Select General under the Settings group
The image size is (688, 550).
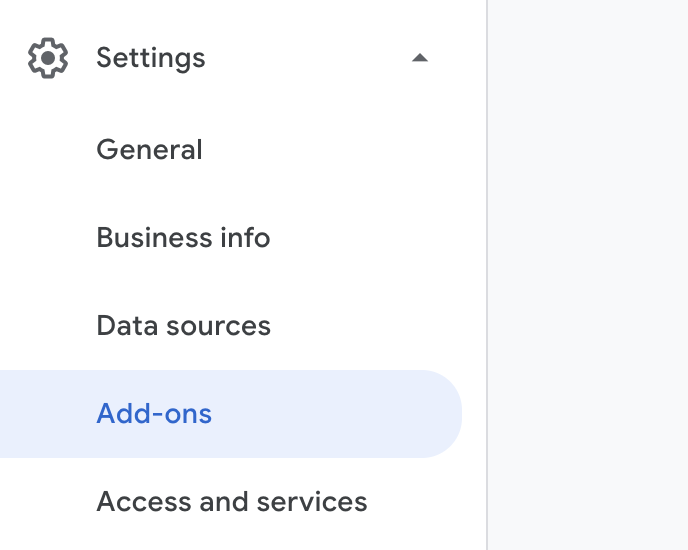pos(149,150)
